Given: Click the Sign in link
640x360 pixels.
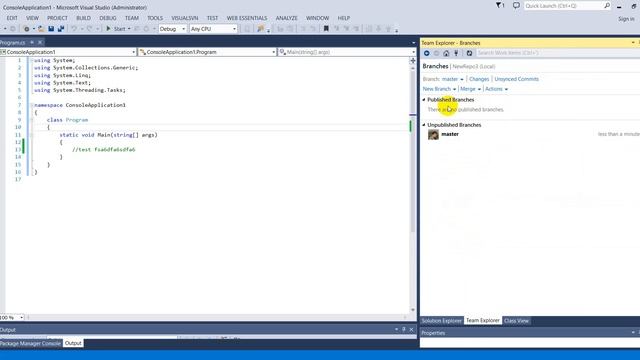Looking at the screenshot, I should click(x=626, y=19).
